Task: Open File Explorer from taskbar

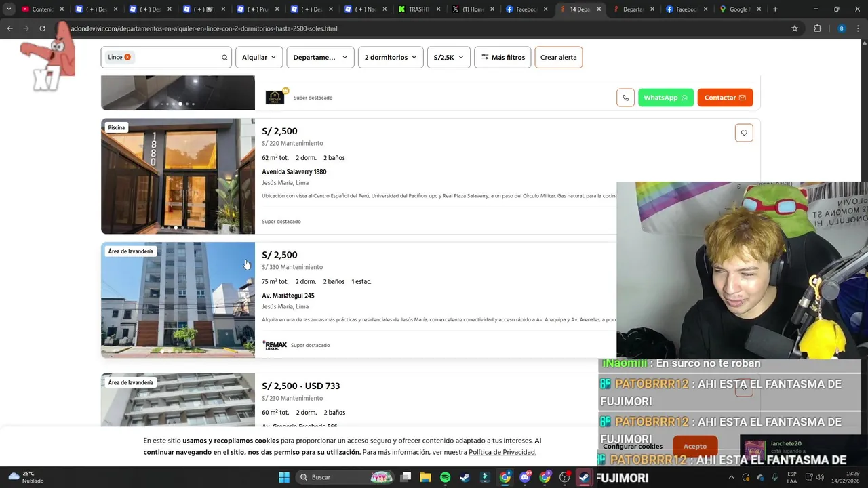Action: click(x=425, y=477)
